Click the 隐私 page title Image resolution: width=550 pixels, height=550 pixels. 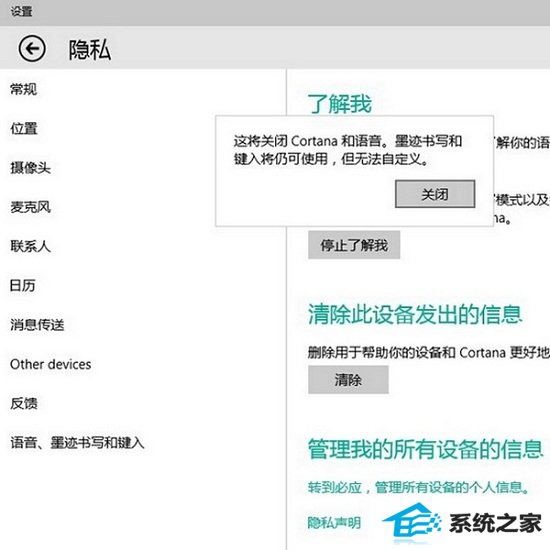pyautogui.click(x=89, y=49)
